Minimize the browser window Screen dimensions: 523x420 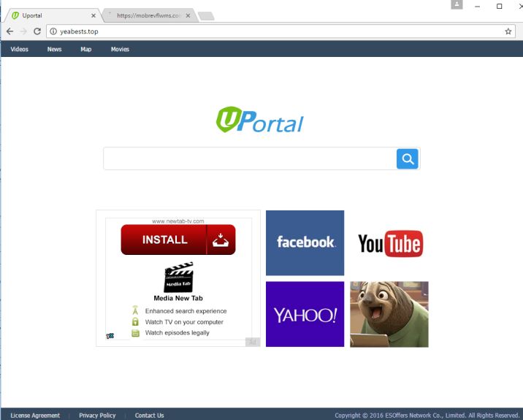478,7
